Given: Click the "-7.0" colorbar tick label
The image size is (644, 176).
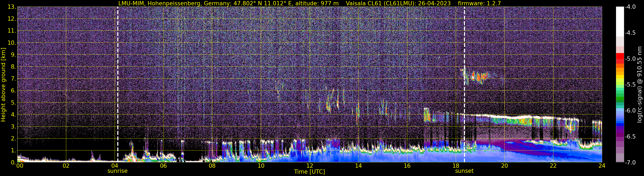Looking at the screenshot, I should [x=630, y=163].
